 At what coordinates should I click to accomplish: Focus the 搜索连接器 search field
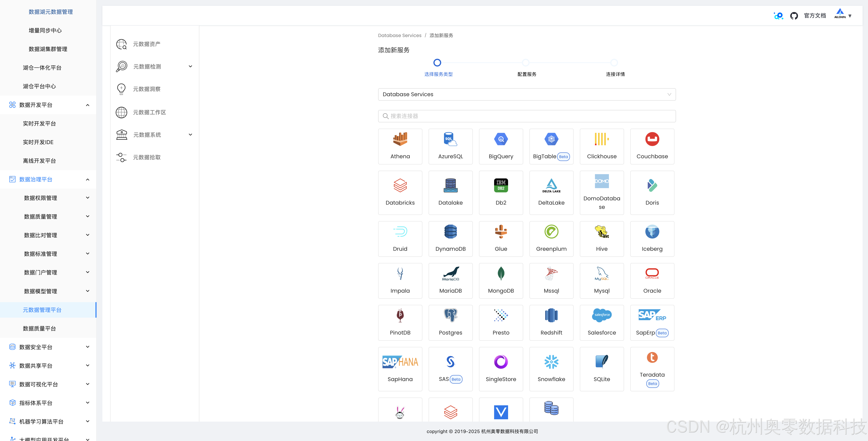click(527, 116)
